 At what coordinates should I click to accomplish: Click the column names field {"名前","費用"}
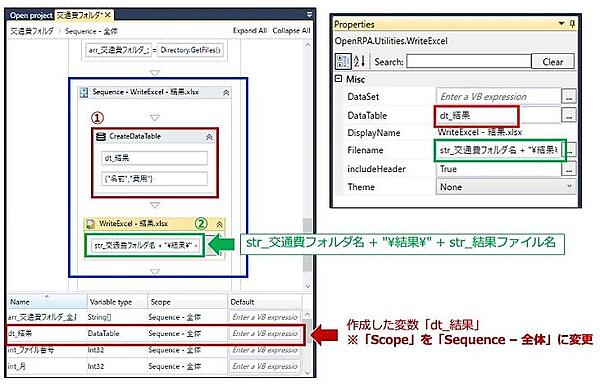pos(155,179)
